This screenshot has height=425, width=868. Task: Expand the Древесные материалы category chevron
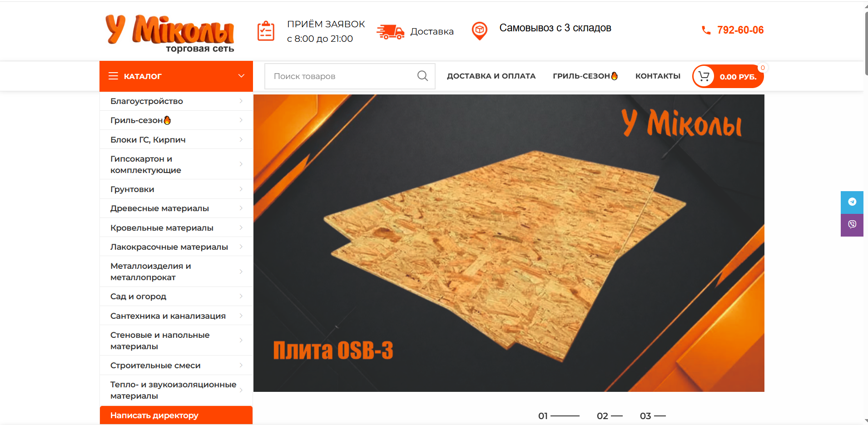[x=241, y=208]
